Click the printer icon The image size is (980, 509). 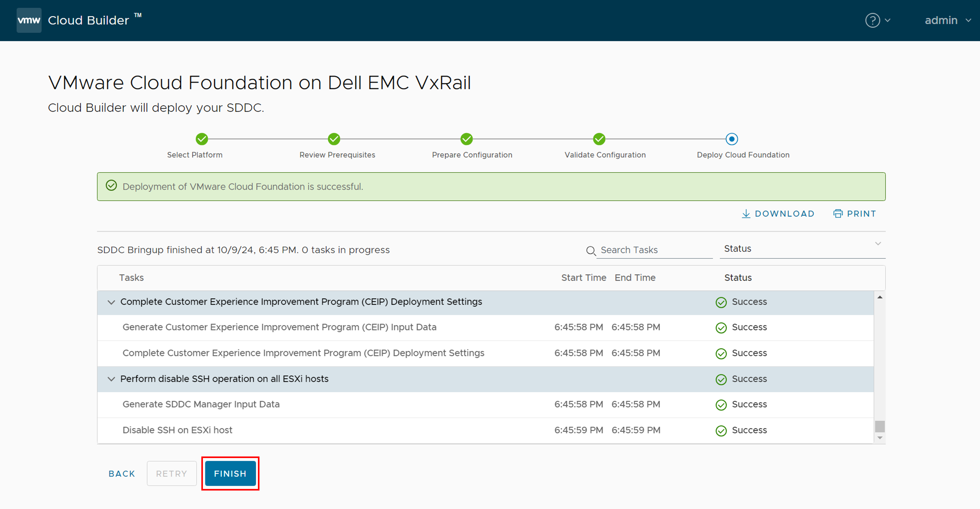838,214
